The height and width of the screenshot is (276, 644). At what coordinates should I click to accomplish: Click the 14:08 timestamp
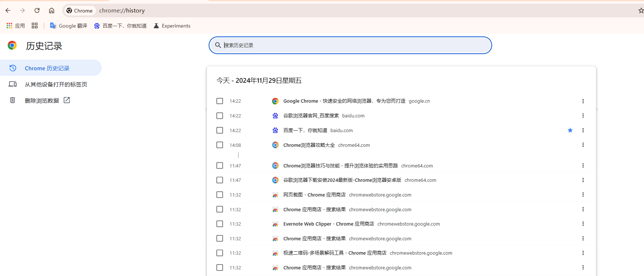235,145
